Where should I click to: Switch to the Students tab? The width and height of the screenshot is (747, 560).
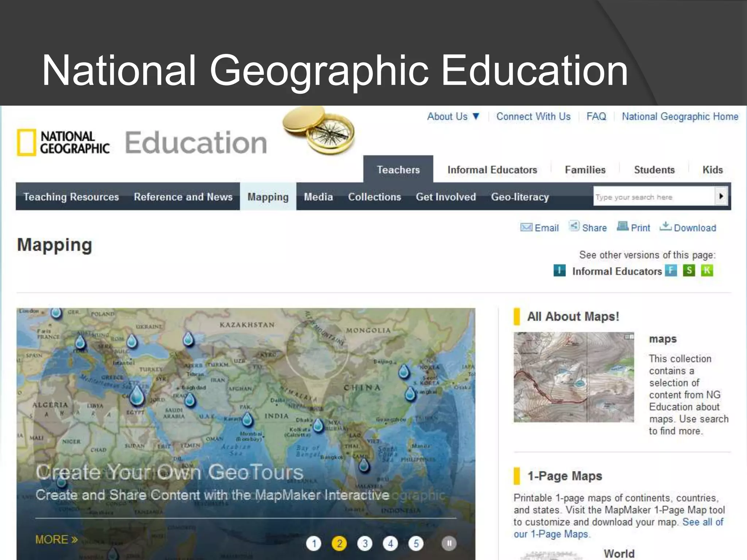click(x=654, y=170)
